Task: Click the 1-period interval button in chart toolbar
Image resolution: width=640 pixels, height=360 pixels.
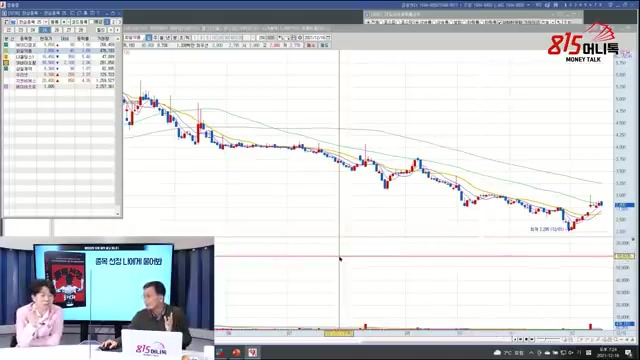Action: (x=195, y=38)
